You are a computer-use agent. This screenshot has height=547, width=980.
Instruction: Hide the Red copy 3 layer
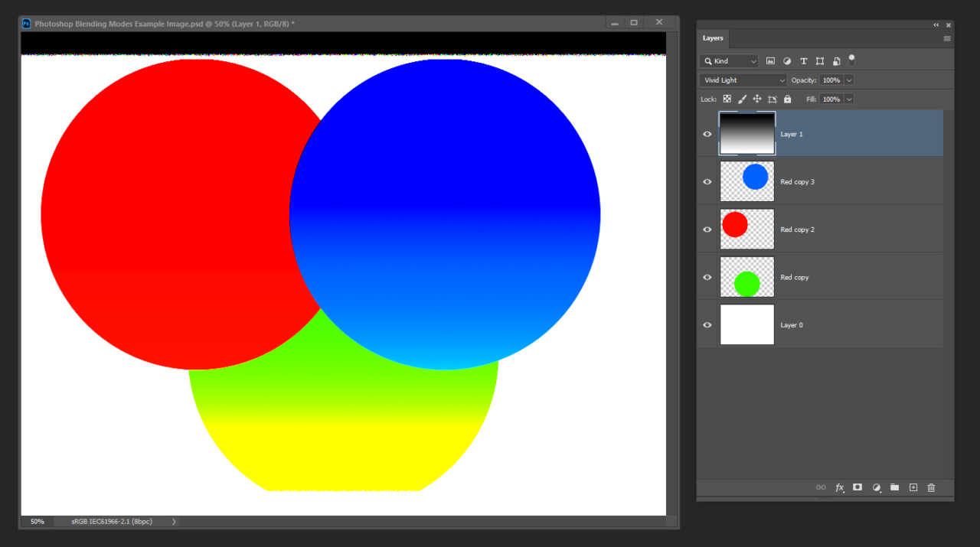707,181
